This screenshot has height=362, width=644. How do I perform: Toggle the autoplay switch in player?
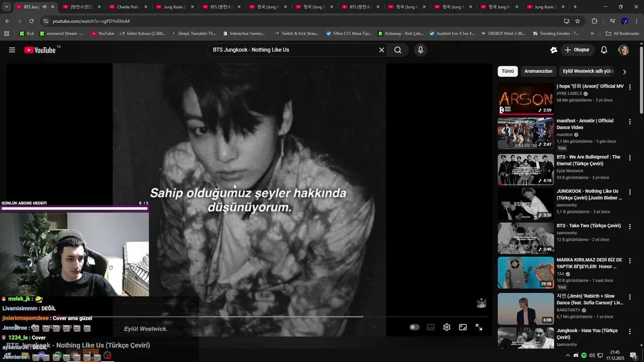coord(415,327)
